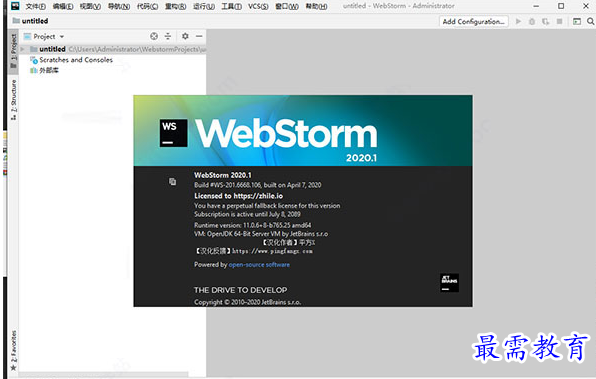Open the 导航(N) menu
596x379 pixels.
119,6
